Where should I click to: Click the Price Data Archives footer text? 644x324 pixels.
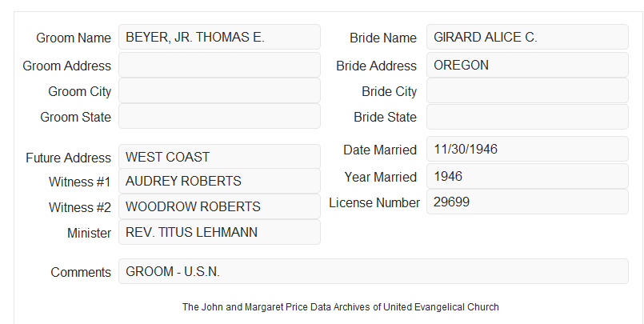tap(341, 307)
